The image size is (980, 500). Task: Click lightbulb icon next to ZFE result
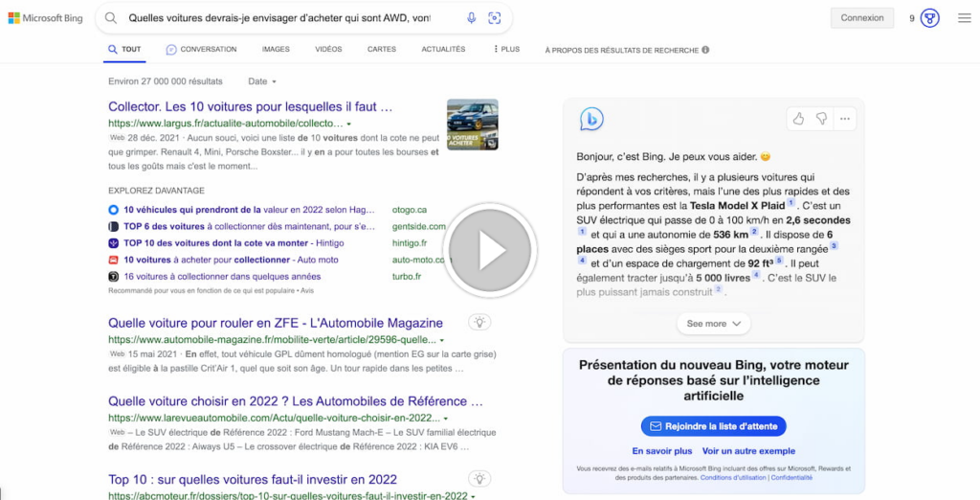[x=479, y=322]
